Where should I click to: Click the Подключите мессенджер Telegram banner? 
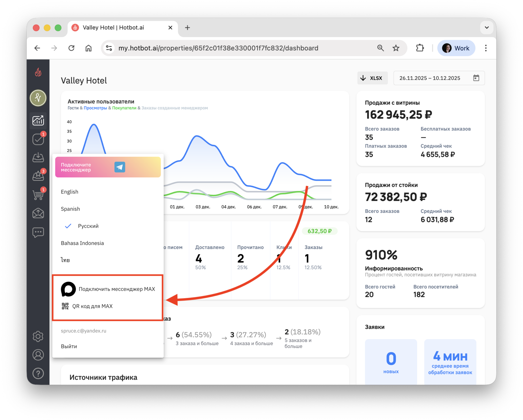pos(108,167)
